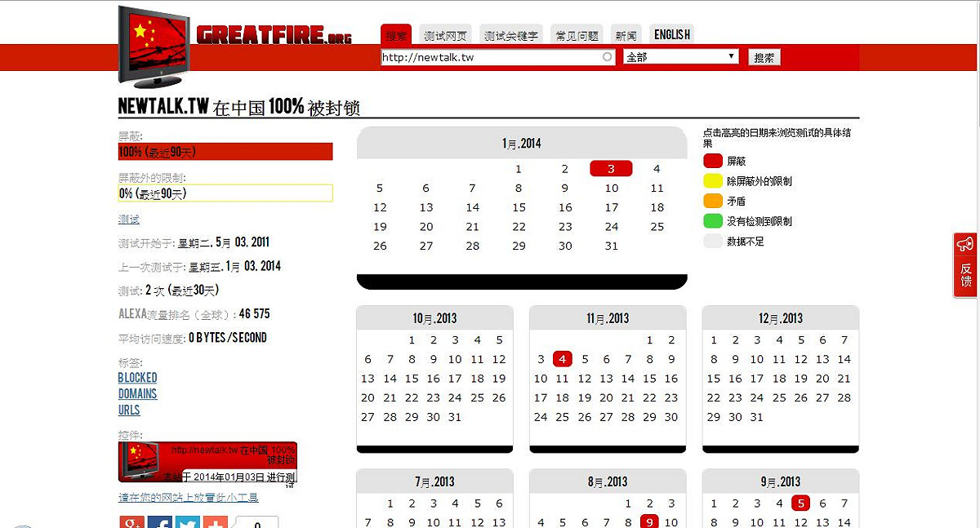The height and width of the screenshot is (528, 980).
Task: Select the 搜索 tab
Action: tap(396, 35)
